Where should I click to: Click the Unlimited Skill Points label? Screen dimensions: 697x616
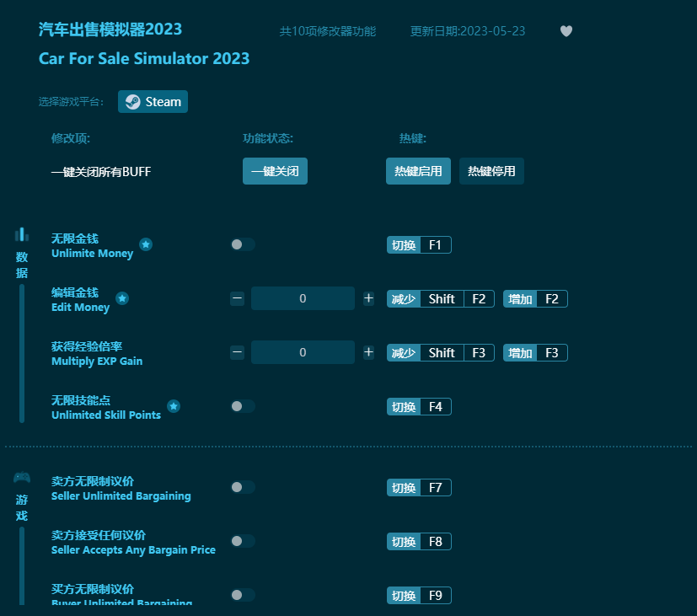coord(106,415)
